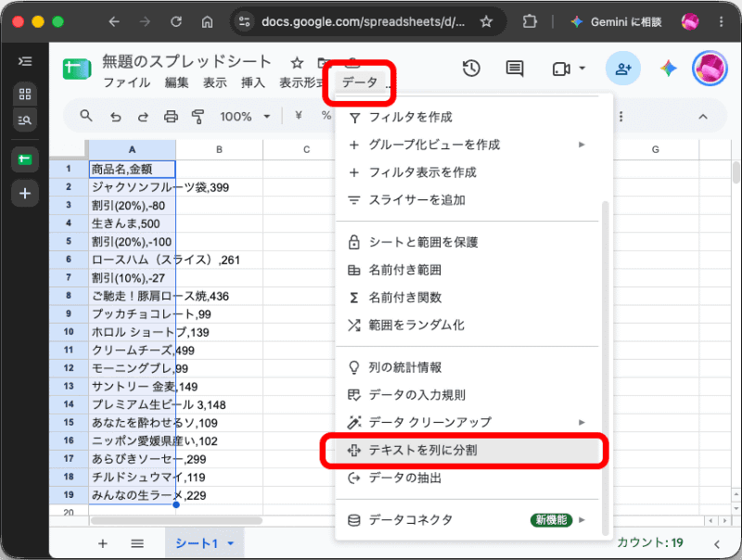Open the Google account avatar
The width and height of the screenshot is (742, 560).
pyautogui.click(x=710, y=69)
